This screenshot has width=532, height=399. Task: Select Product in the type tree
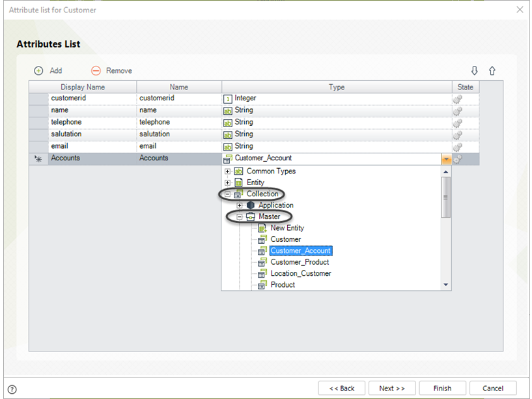[x=283, y=285]
